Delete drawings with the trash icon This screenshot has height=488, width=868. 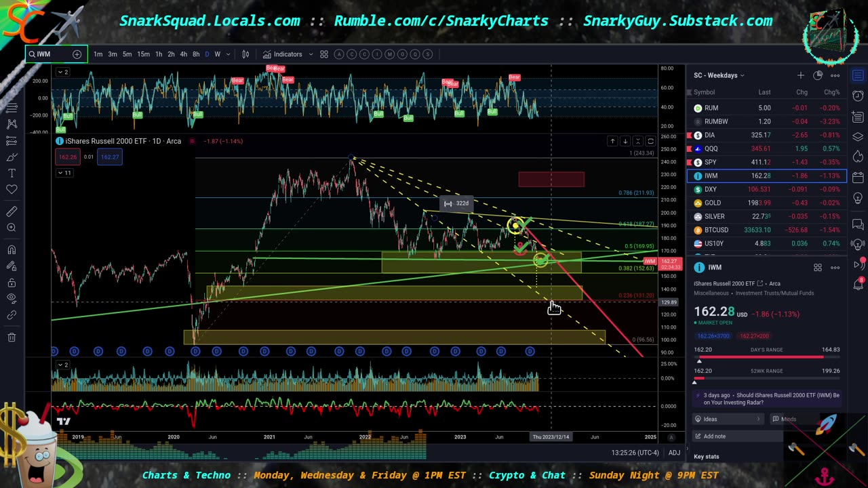tap(12, 337)
